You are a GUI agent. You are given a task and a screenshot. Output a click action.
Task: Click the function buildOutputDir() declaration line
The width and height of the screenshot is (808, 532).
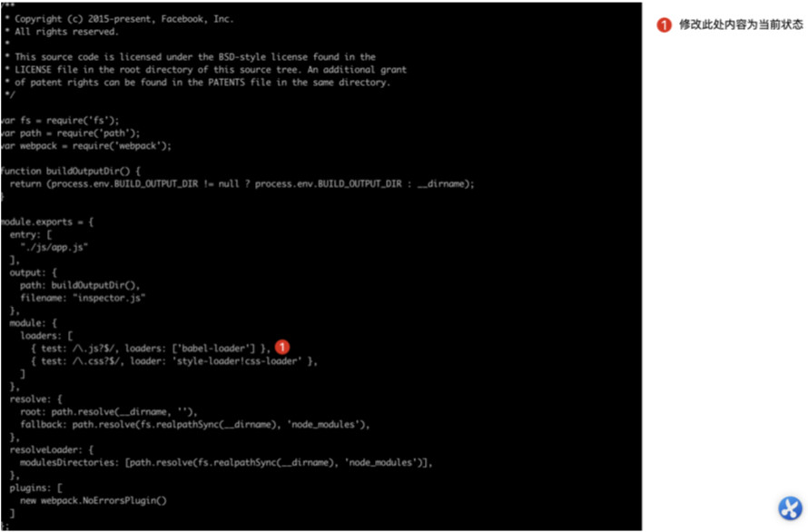(x=71, y=172)
